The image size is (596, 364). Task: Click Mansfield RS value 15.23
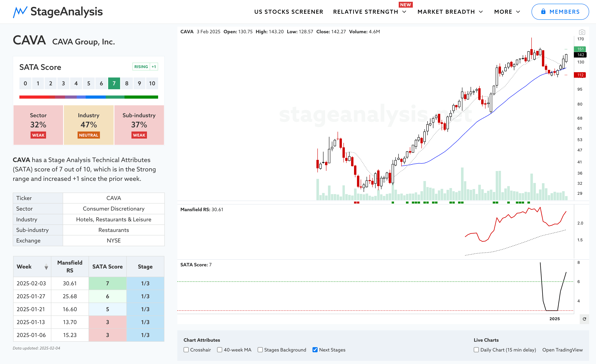(70, 335)
